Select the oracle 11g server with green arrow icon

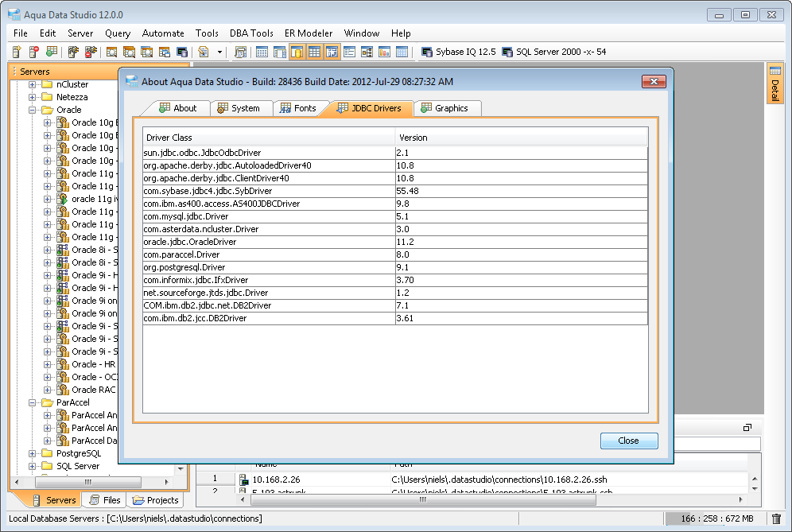click(x=63, y=199)
